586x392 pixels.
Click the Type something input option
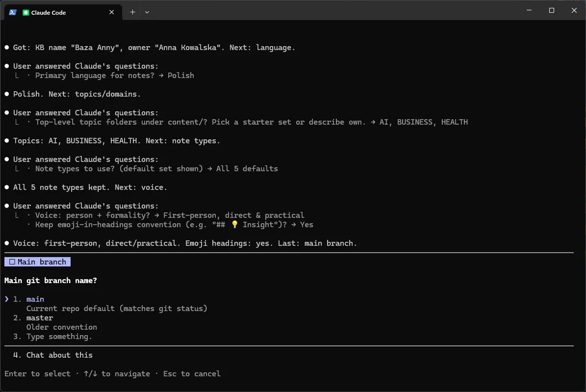coord(59,336)
